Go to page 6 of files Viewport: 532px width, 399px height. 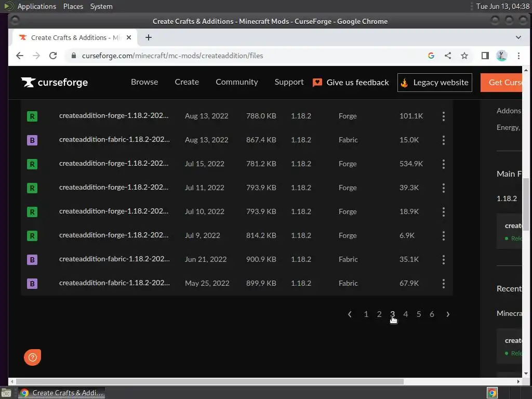click(432, 314)
